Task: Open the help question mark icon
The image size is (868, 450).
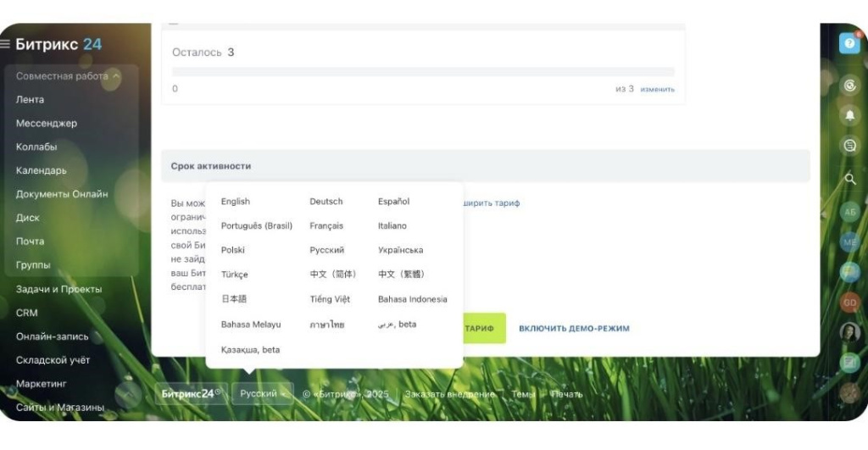Action: (x=849, y=43)
